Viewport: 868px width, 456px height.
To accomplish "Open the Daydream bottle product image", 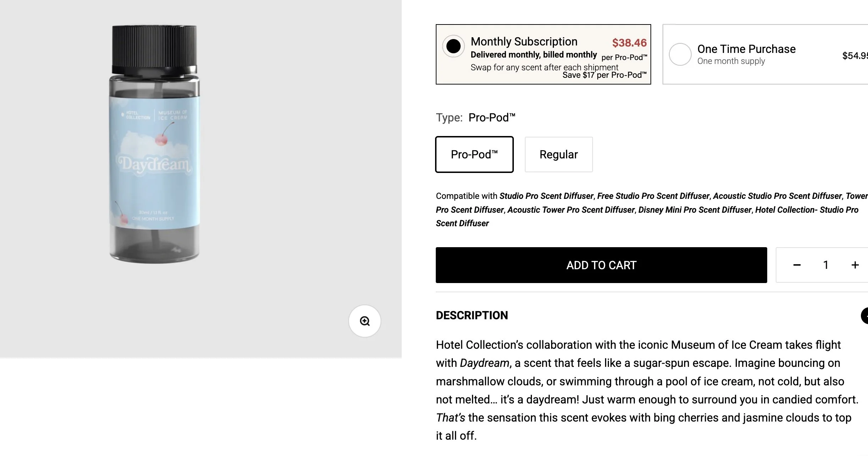I will 155,144.
